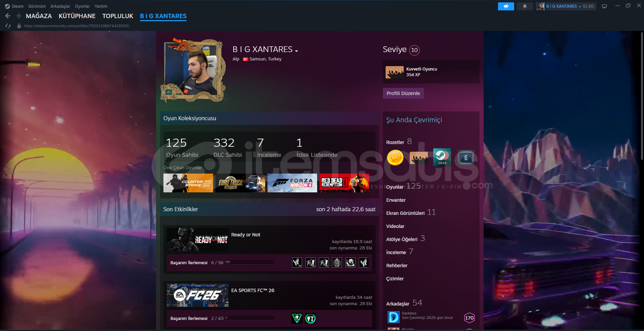Open the gold coin community badge
The width and height of the screenshot is (644, 331).
[x=395, y=157]
